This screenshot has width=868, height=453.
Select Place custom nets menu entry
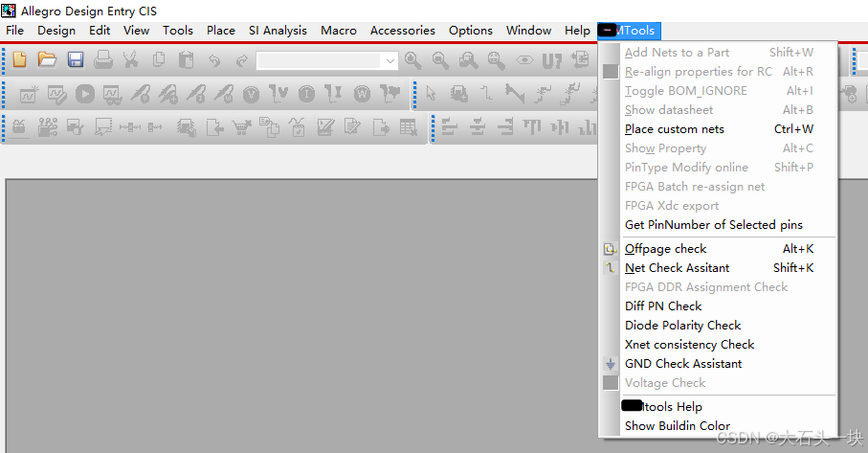click(x=719, y=129)
